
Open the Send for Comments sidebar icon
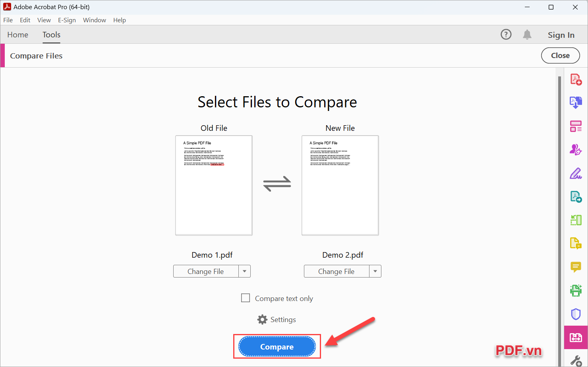click(x=576, y=196)
